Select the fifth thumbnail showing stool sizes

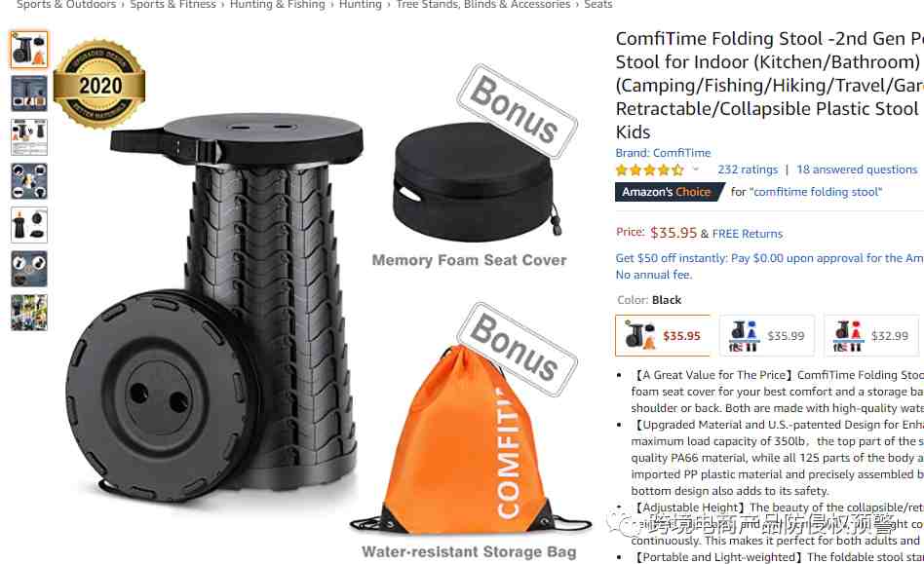pyautogui.click(x=29, y=224)
